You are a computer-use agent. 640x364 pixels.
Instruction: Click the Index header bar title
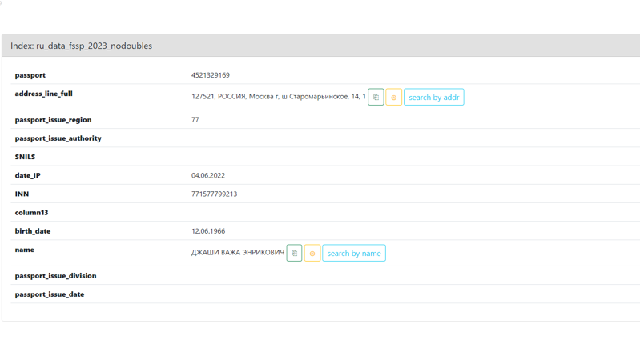[81, 46]
